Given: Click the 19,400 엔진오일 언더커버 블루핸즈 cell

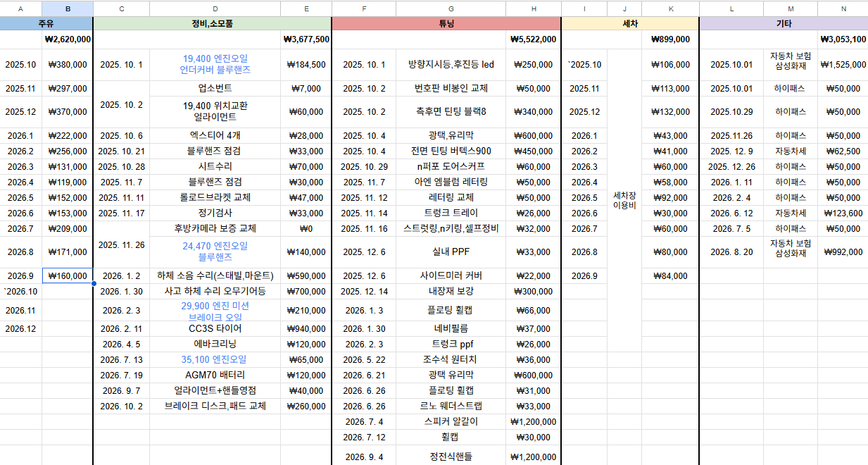Looking at the screenshot, I should [215, 65].
